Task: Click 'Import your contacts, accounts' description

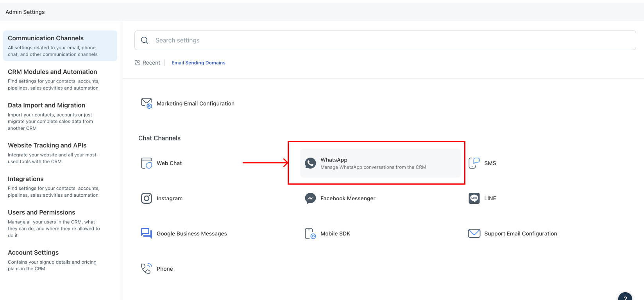Action: point(50,121)
